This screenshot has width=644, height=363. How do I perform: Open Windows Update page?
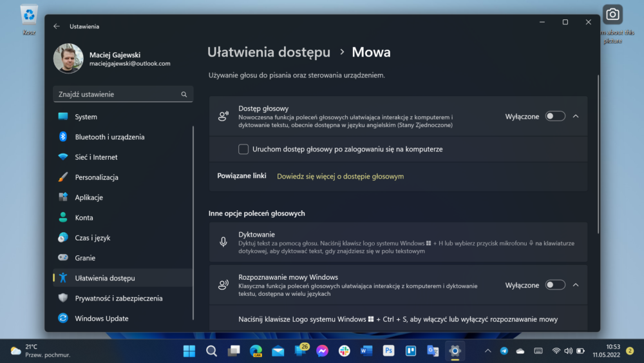pos(123,319)
